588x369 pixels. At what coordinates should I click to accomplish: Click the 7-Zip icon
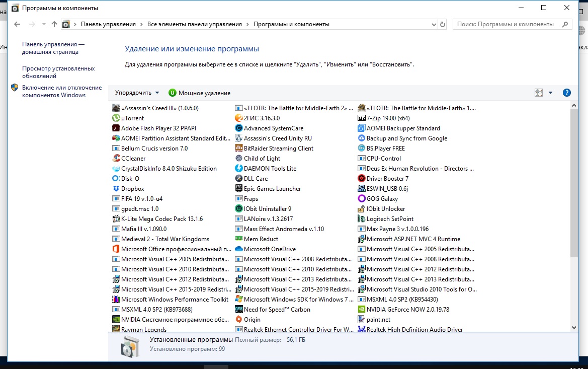pos(362,118)
